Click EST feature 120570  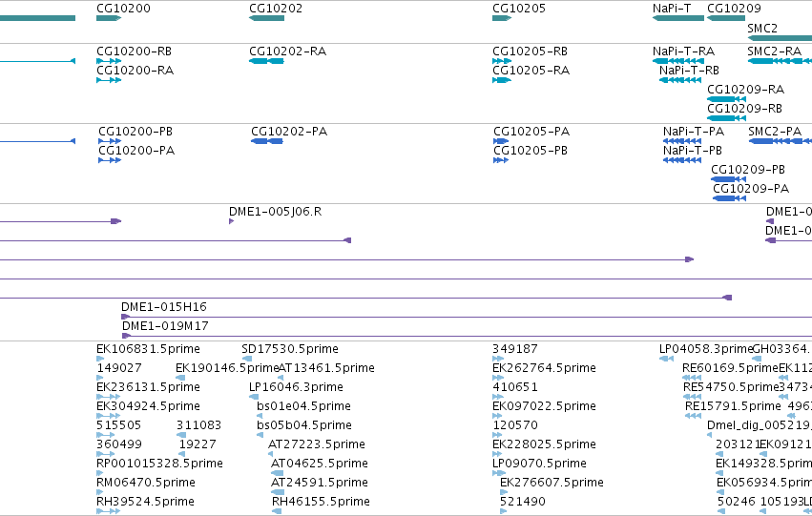point(497,435)
